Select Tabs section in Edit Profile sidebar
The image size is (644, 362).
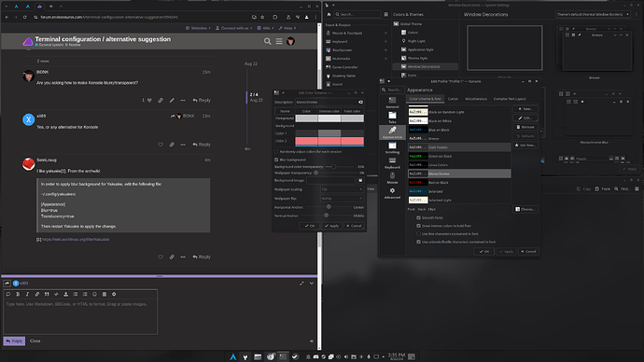coord(392,118)
